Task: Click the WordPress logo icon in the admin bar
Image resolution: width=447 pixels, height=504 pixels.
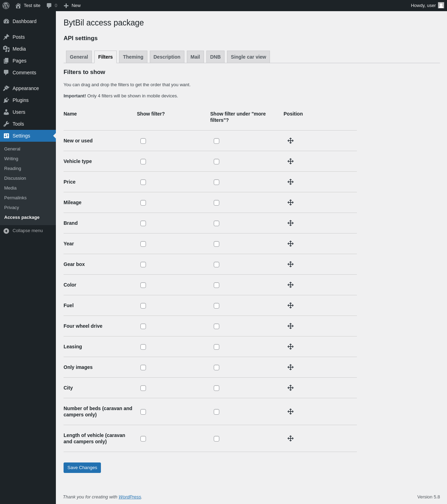Action: coord(6,6)
